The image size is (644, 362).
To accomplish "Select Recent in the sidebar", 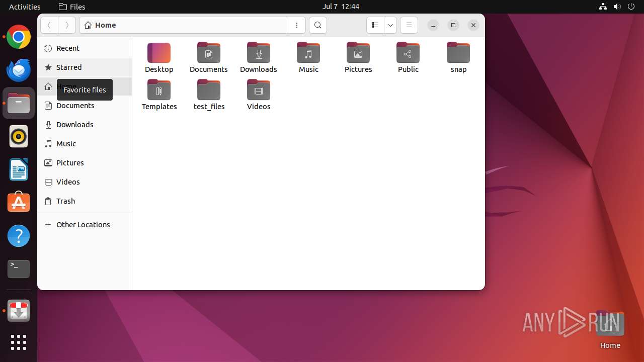I will (x=85, y=48).
